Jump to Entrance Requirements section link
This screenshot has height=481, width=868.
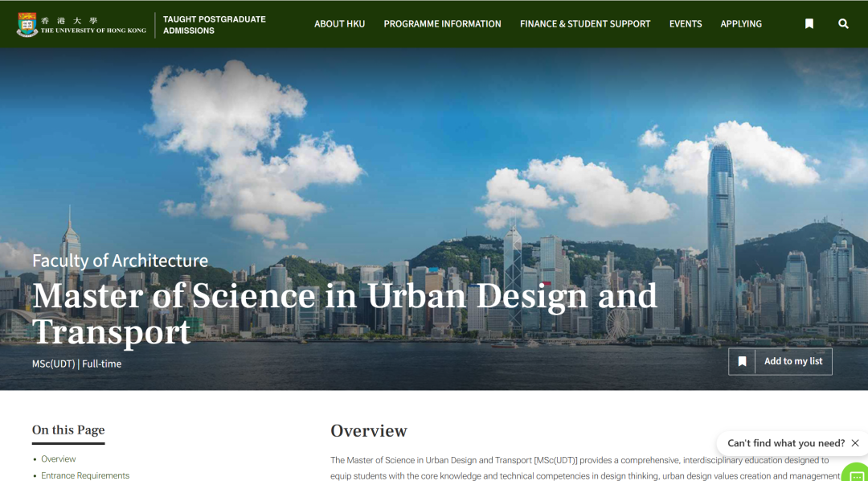[x=85, y=475]
